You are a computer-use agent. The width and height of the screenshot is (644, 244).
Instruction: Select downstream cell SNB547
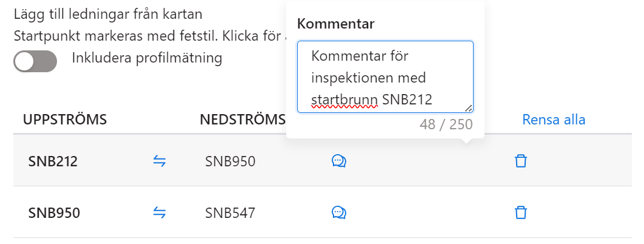tap(230, 213)
